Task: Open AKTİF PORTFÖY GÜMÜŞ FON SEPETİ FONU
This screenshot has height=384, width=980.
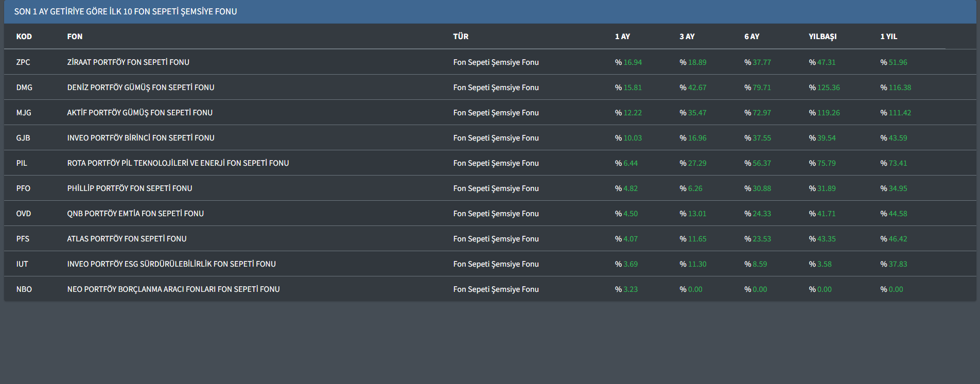Action: coord(139,113)
